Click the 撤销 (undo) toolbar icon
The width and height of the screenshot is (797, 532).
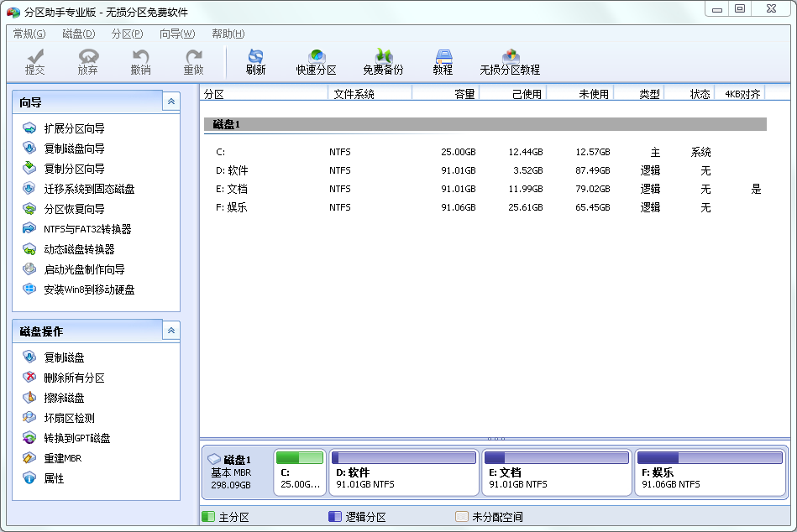(x=141, y=62)
